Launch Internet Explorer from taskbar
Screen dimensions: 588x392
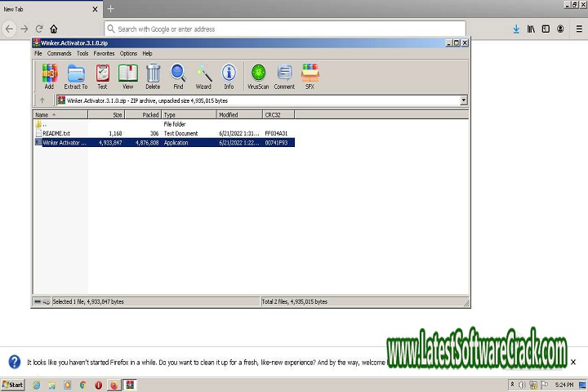[37, 385]
